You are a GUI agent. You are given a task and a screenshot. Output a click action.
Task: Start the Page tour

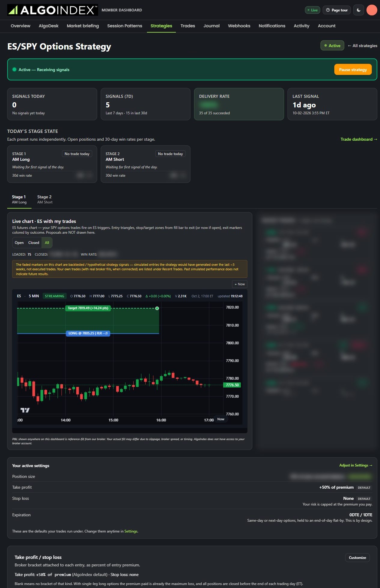pos(337,10)
